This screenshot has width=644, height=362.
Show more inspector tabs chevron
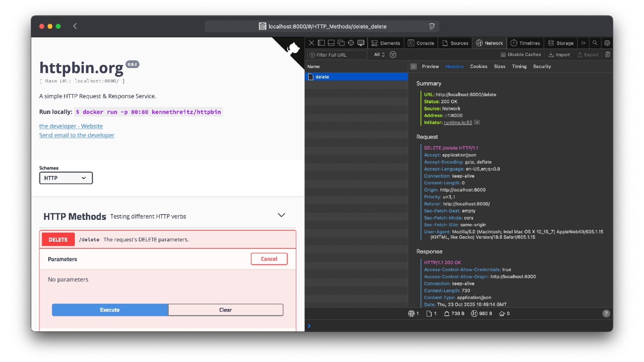583,43
